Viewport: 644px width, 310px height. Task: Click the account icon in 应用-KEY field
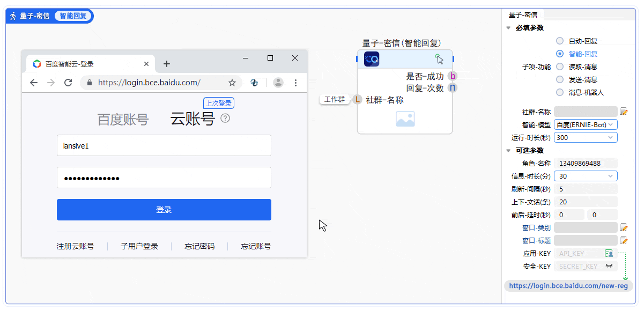tap(609, 253)
